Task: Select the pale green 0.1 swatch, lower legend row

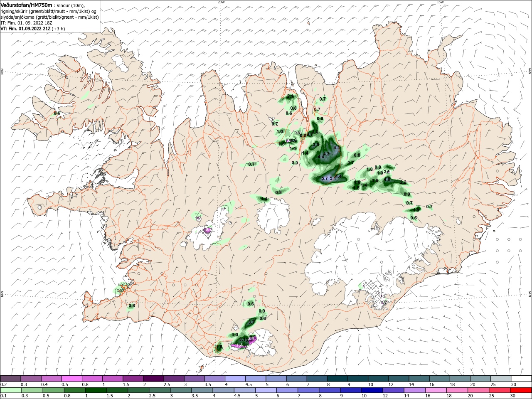Action: click(x=11, y=390)
